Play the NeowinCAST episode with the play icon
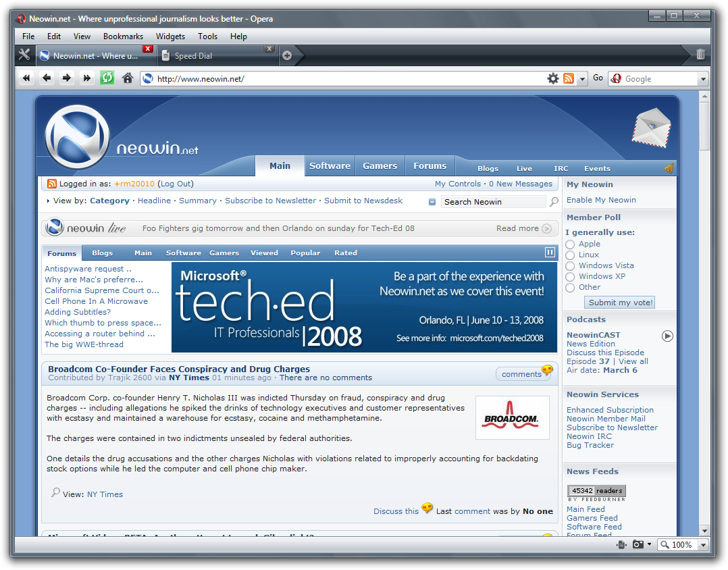This screenshot has height=570, width=728. click(x=667, y=336)
